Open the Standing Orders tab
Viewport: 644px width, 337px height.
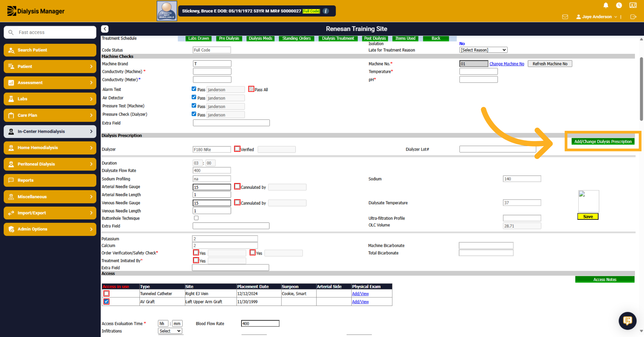297,38
